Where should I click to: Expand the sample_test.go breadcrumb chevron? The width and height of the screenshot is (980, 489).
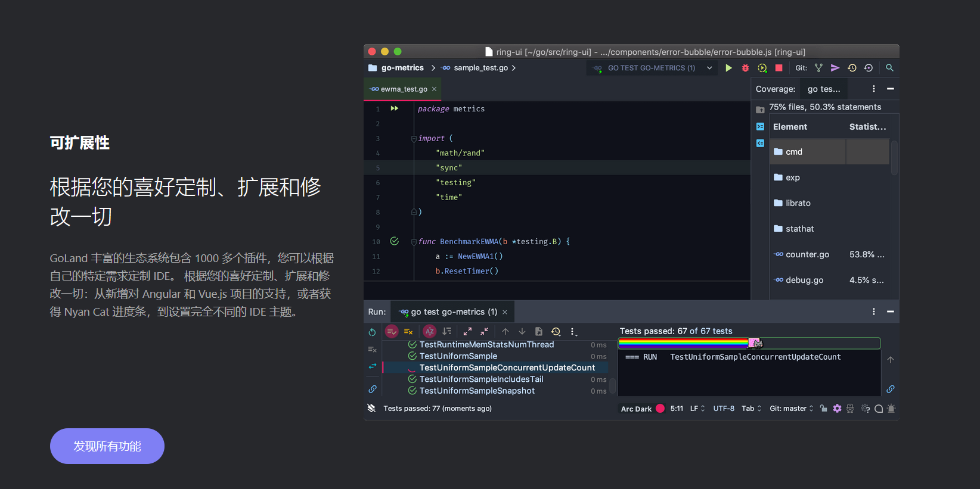point(514,68)
